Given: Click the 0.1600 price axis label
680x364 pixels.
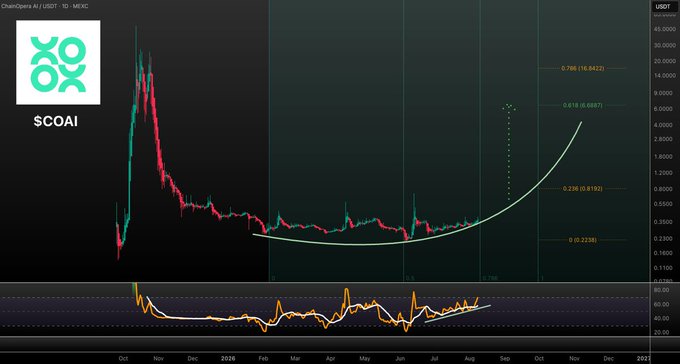Looking at the screenshot, I should 665,253.
